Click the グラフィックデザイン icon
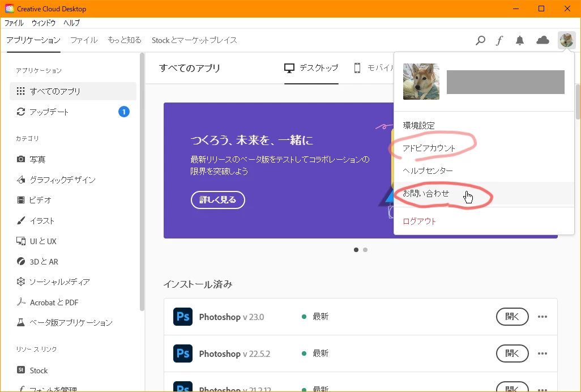The width and height of the screenshot is (581, 392). [x=21, y=180]
